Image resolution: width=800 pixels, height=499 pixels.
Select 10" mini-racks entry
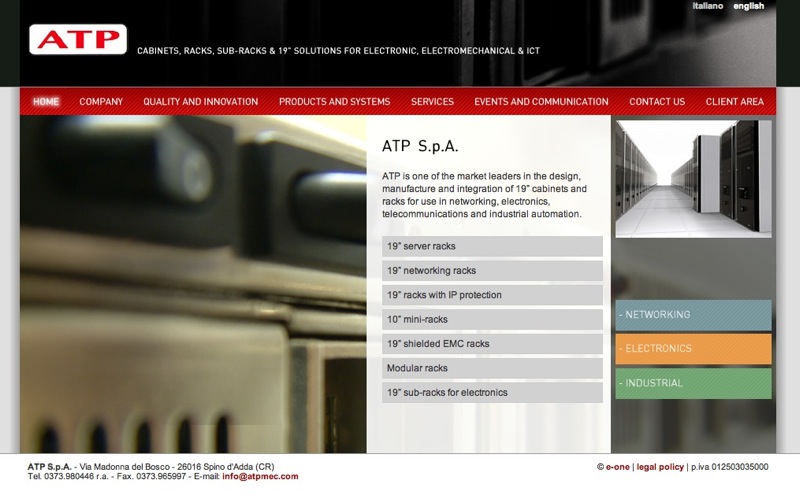point(492,319)
